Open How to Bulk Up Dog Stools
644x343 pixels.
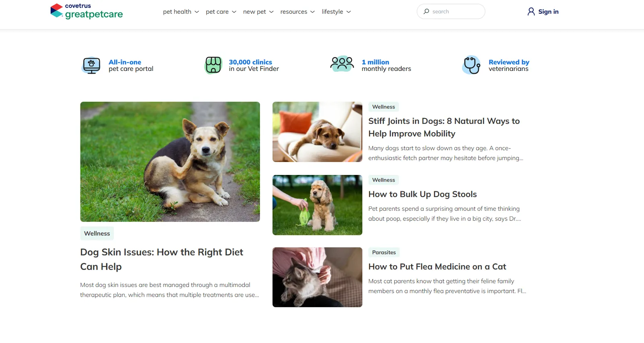(423, 194)
